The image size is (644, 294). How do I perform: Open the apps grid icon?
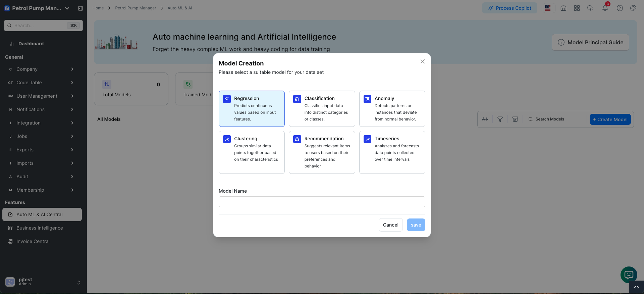pyautogui.click(x=577, y=8)
